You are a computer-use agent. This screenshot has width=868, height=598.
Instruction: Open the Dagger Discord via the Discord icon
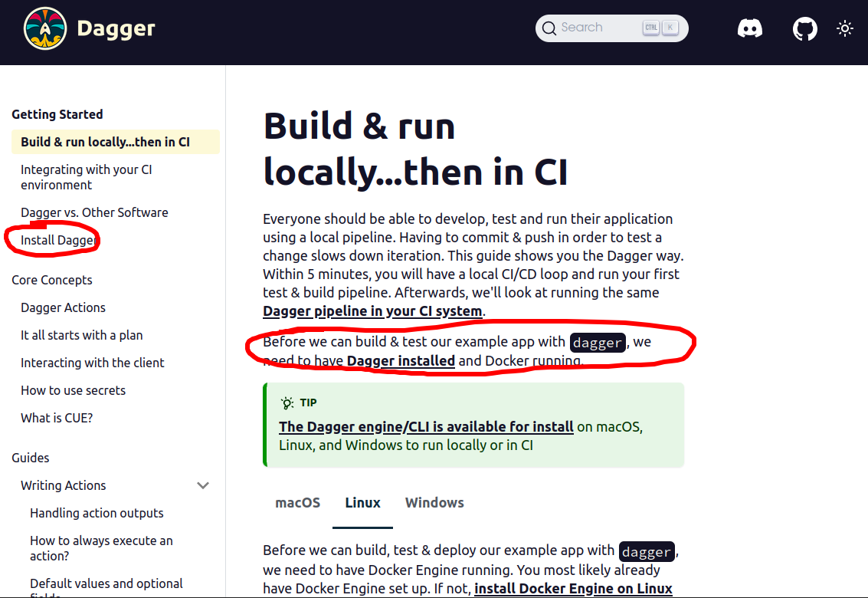(x=750, y=28)
